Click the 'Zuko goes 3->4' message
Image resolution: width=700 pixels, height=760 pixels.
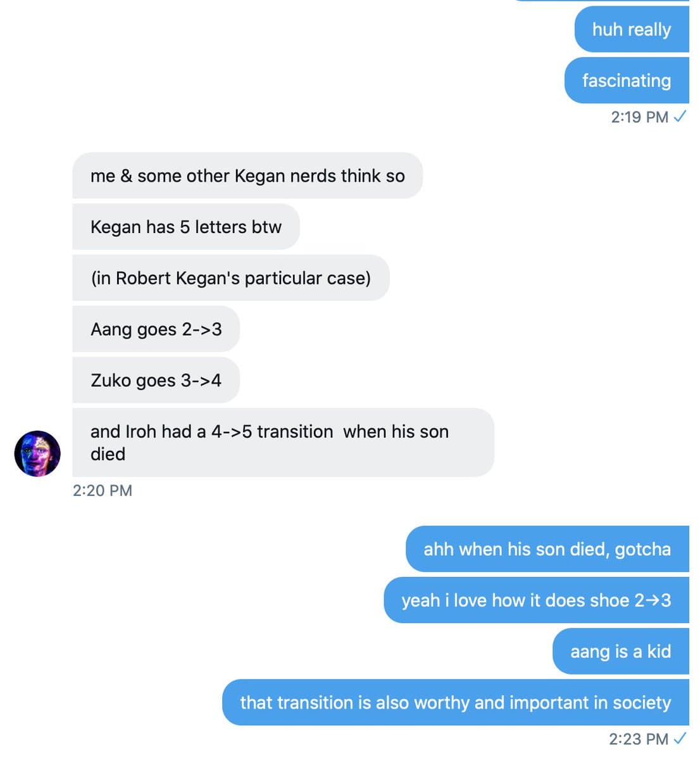156,380
